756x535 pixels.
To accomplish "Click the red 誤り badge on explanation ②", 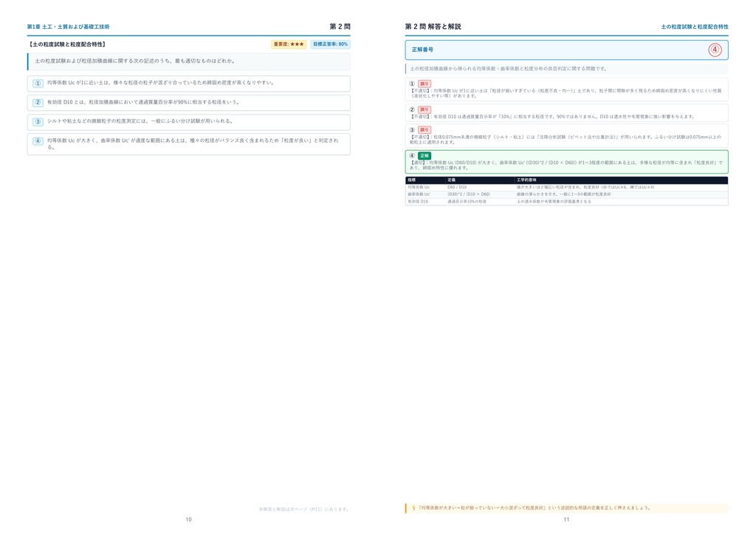I will click(425, 109).
